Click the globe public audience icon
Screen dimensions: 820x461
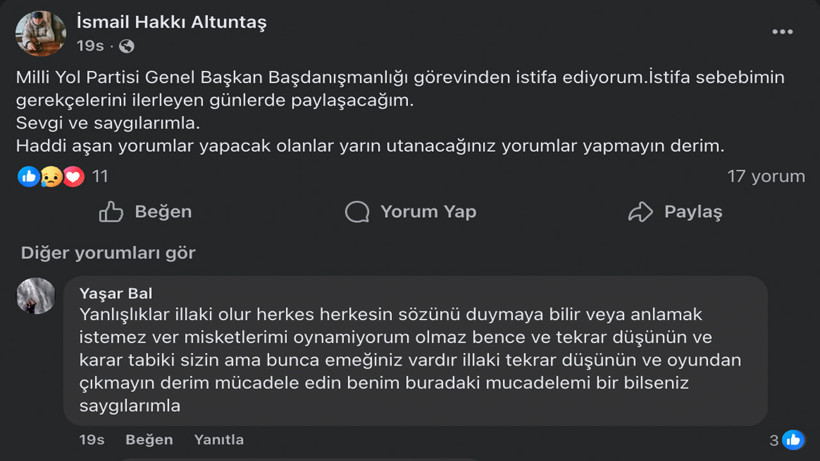(126, 47)
